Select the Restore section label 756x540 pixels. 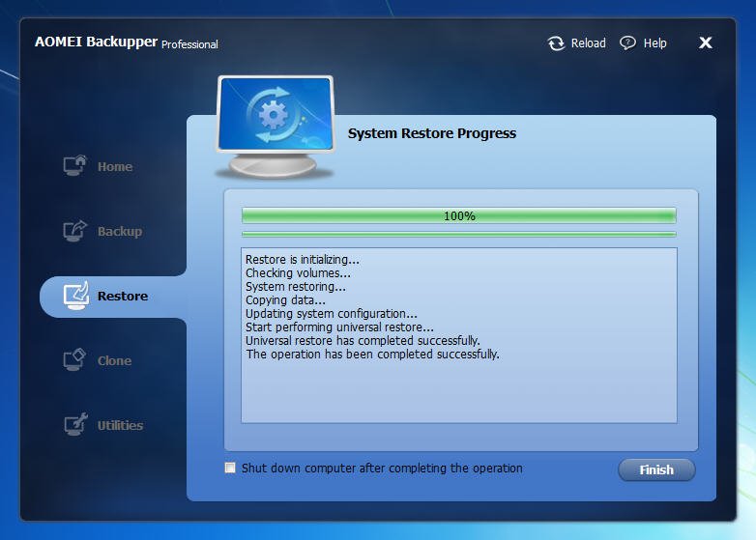pyautogui.click(x=123, y=296)
